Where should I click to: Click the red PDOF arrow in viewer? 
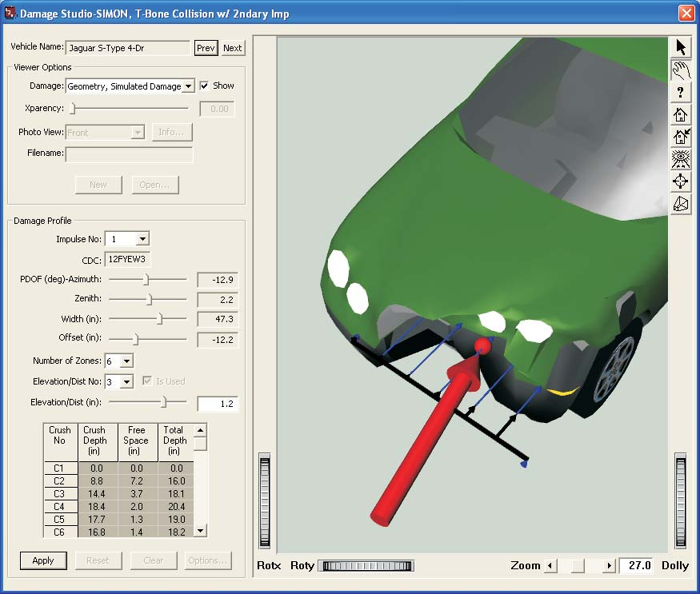tap(426, 442)
